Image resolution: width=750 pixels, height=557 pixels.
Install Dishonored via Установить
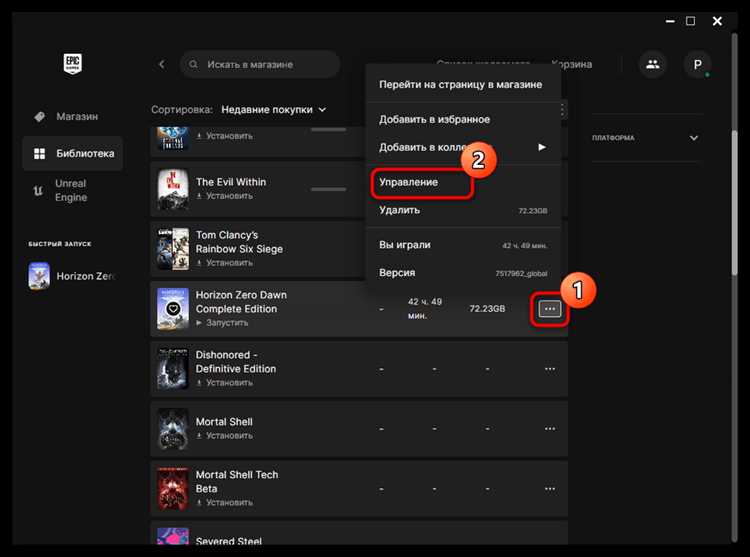224,383
